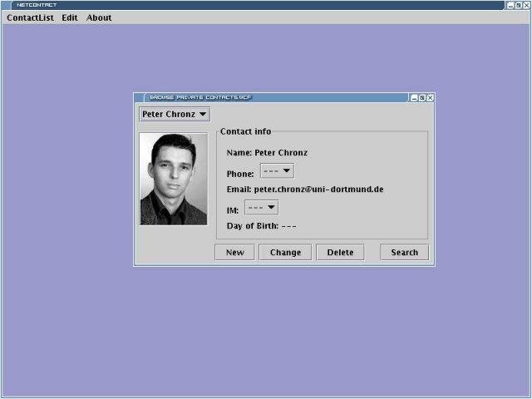Click the Browse Private Contacts title bar

(272, 98)
